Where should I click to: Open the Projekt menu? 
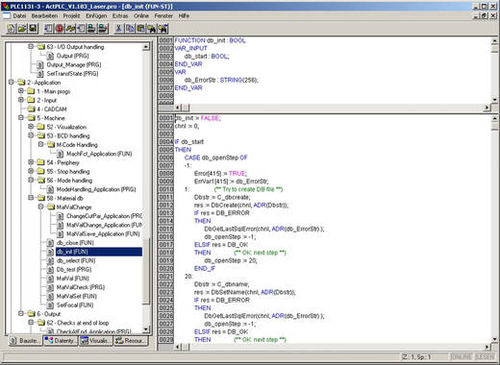pyautogui.click(x=71, y=16)
